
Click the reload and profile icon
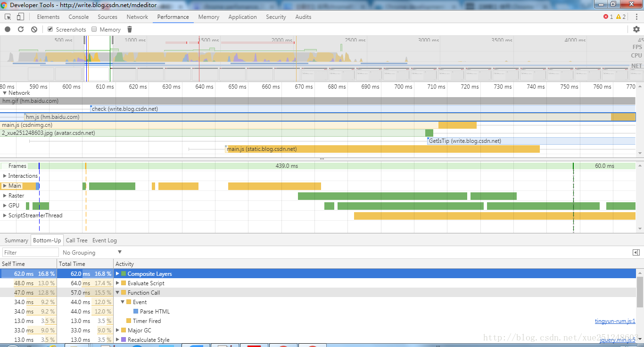coord(21,29)
